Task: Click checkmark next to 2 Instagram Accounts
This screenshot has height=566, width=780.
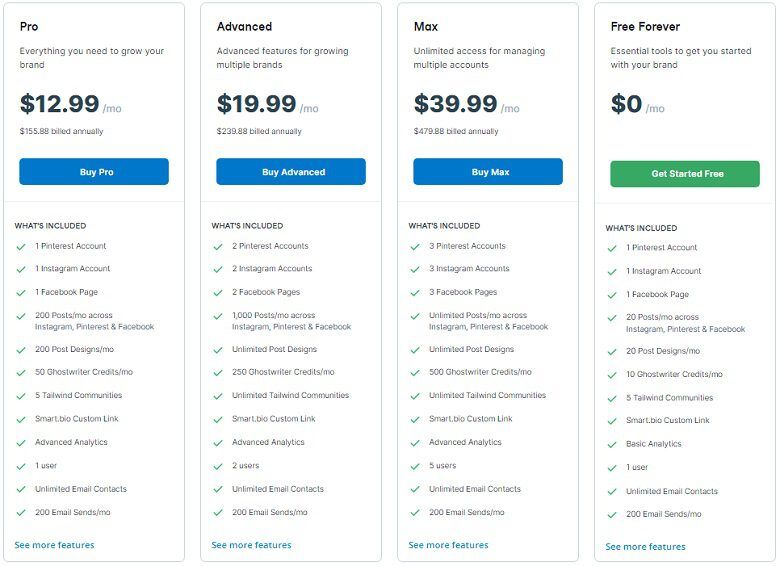Action: coord(218,269)
